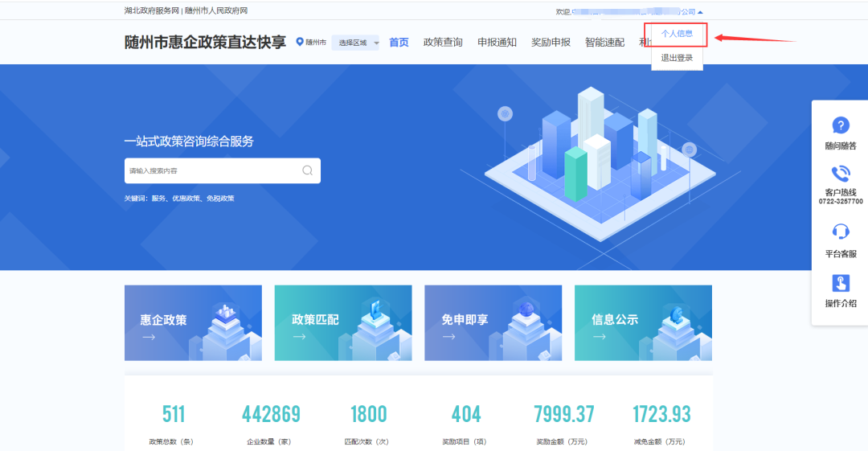Choose 退出登录 from user menu
Image resolution: width=868 pixels, height=451 pixels.
(677, 58)
